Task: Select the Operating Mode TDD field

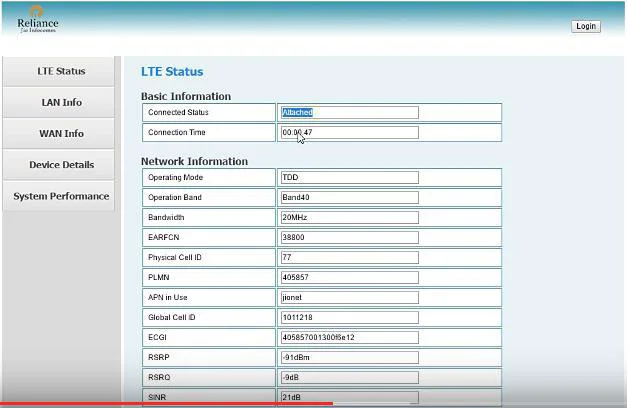Action: click(349, 177)
